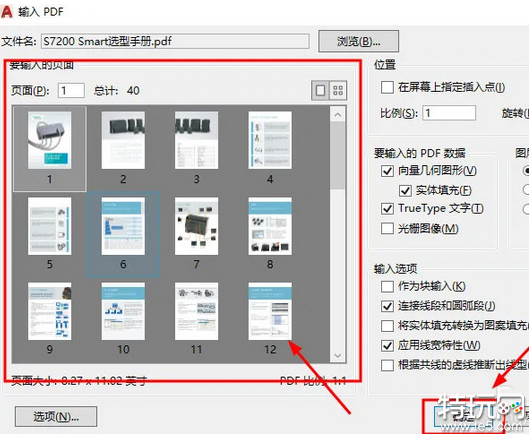Open the Browse (浏览) file button
The height and width of the screenshot is (438, 532).
coord(358,41)
